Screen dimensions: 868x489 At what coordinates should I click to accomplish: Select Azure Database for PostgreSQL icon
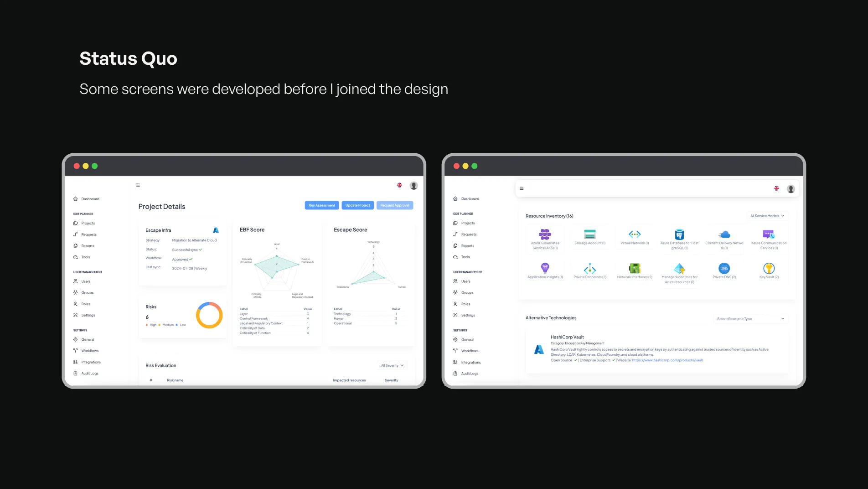[679, 234]
